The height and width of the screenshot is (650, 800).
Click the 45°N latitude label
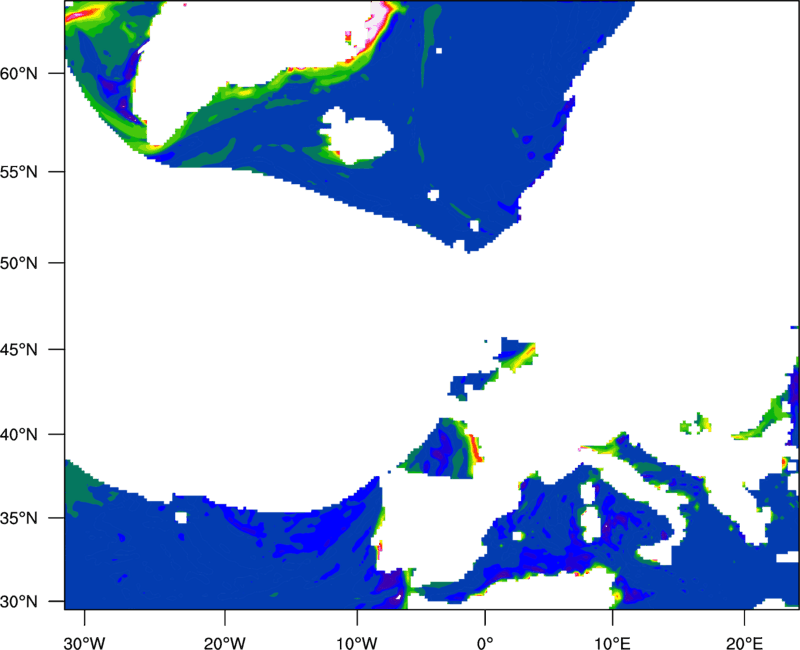pos(19,350)
